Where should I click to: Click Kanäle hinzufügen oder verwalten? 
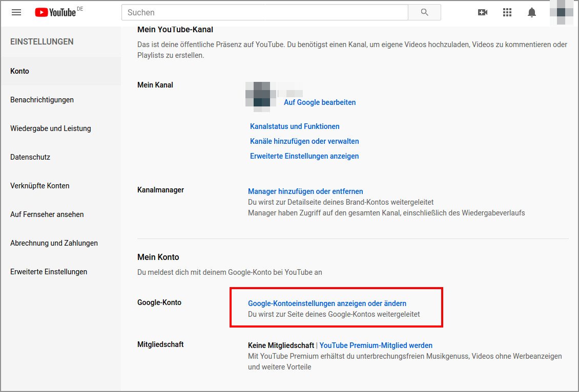click(303, 141)
